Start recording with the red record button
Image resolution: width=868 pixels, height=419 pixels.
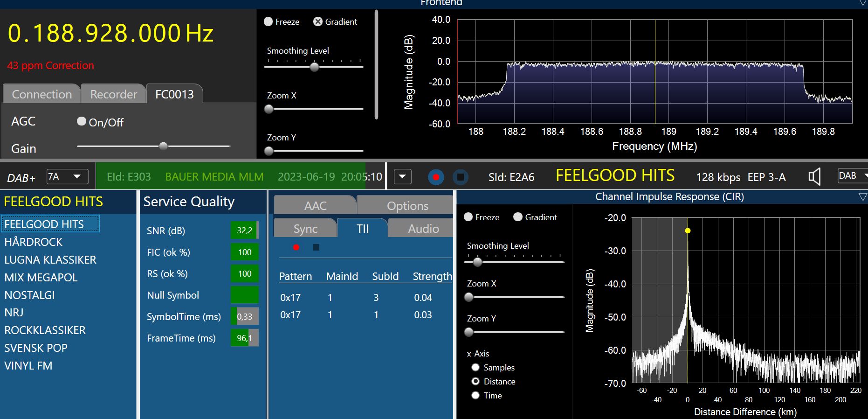click(x=436, y=177)
